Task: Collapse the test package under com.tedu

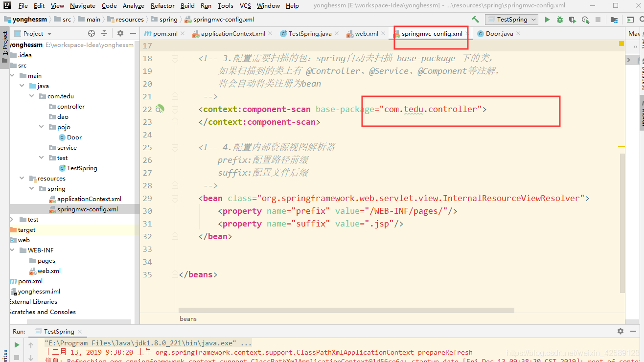Action: 42,158
